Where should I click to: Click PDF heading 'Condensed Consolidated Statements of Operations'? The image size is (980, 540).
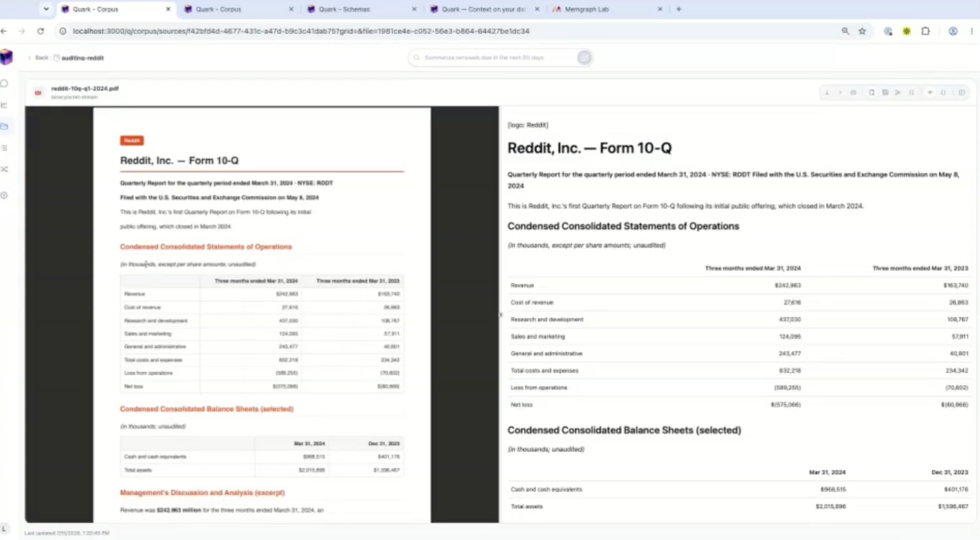(x=206, y=246)
